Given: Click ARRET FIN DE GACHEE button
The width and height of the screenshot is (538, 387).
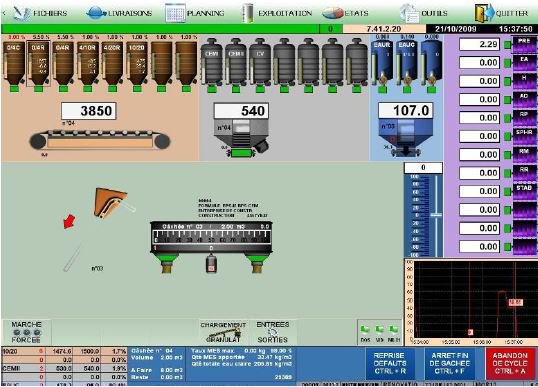Looking at the screenshot, I should (450, 363).
